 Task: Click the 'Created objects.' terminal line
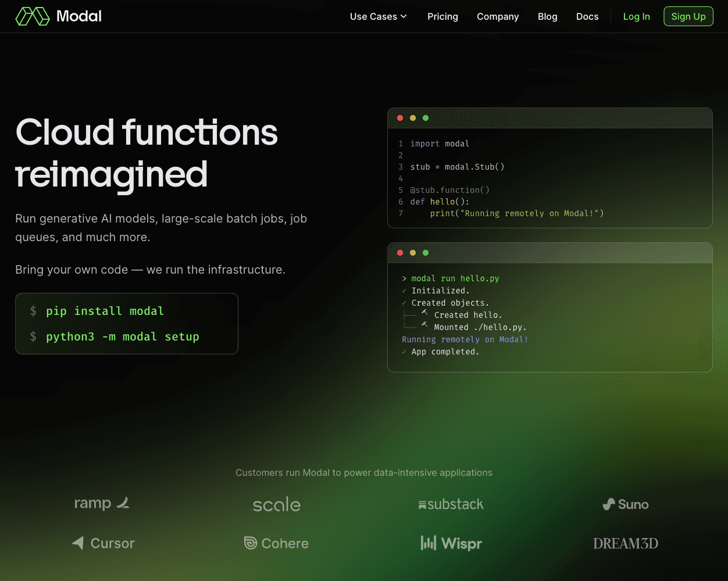[x=450, y=303]
